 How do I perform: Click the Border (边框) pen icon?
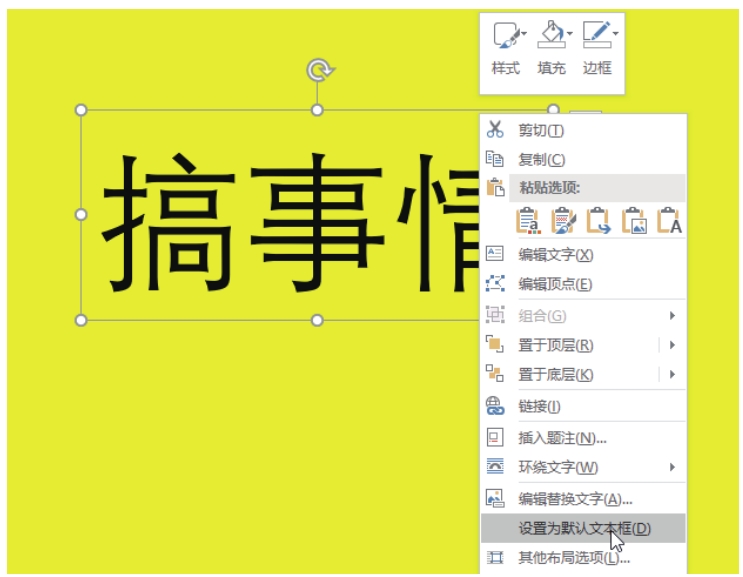tap(597, 34)
